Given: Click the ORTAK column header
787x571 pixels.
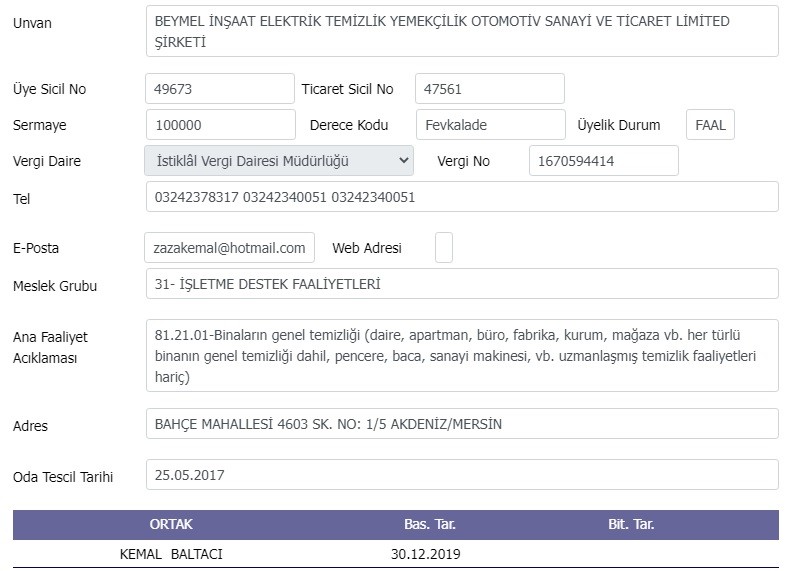Looking at the screenshot, I should (x=171, y=524).
